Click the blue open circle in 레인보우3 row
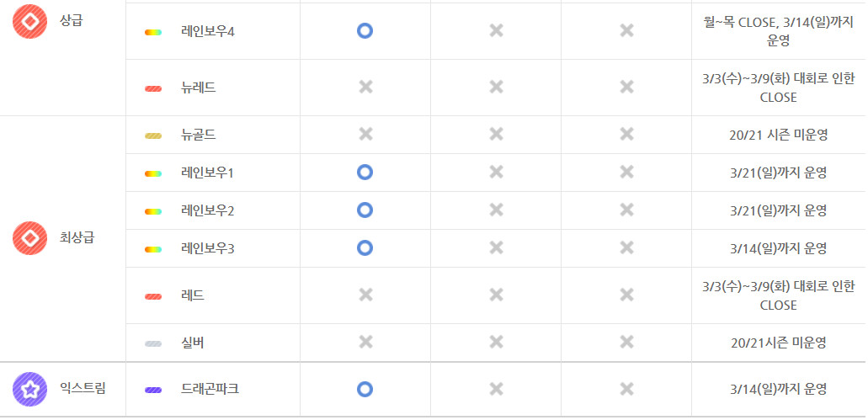The height and width of the screenshot is (420, 868). point(365,248)
